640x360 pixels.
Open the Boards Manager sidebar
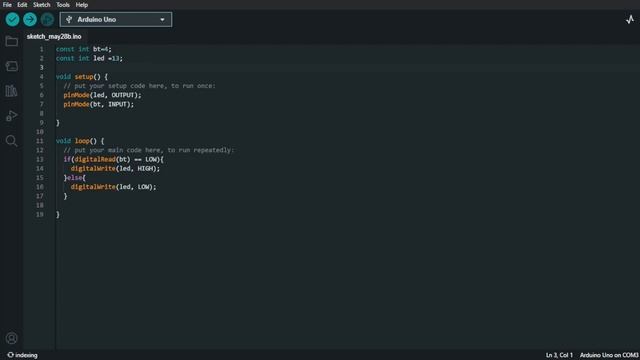(x=11, y=66)
